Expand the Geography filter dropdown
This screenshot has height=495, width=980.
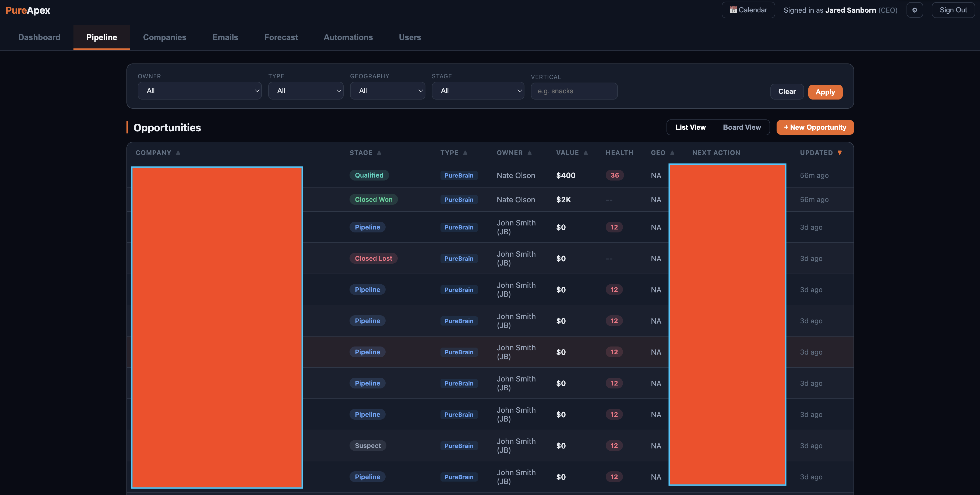coord(388,91)
